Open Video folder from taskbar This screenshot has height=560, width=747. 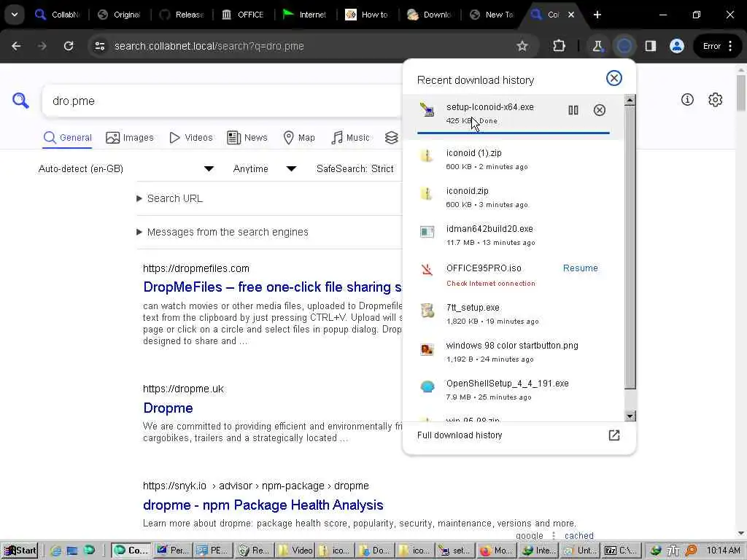pos(295,551)
